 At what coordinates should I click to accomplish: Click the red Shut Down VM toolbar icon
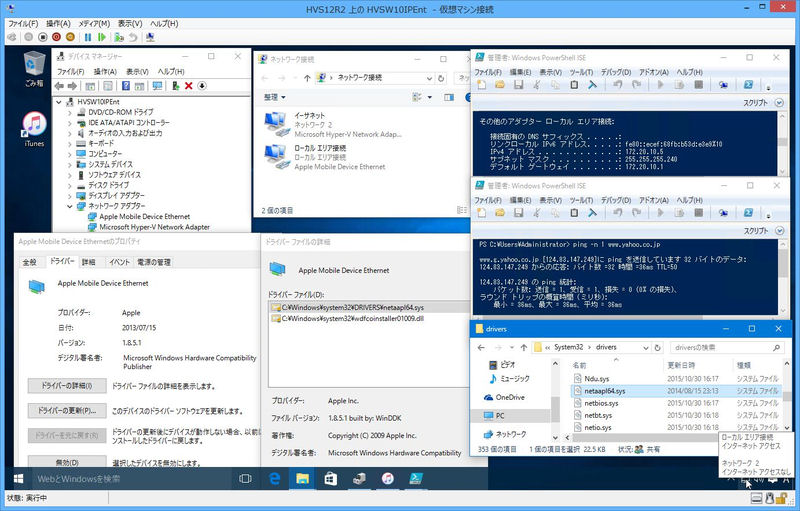tap(56, 37)
